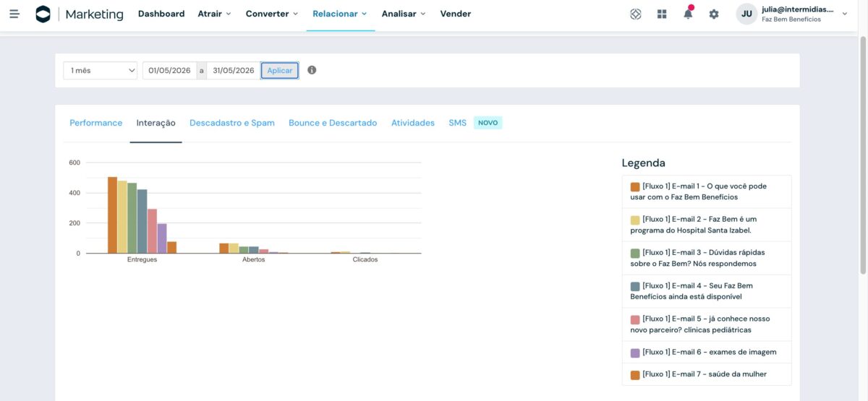868x401 pixels.
Task: Toggle legend E-mail 7 - saúde da mulher
Action: click(707, 374)
